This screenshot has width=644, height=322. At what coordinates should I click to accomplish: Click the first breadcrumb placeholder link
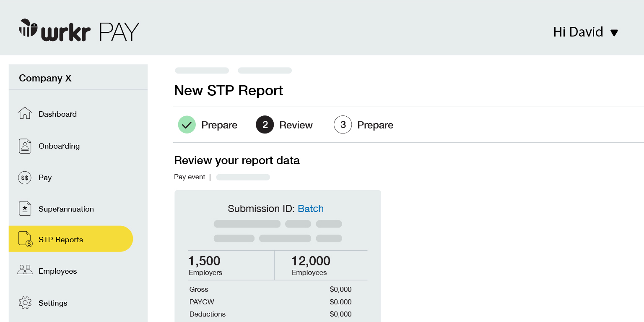(x=202, y=71)
